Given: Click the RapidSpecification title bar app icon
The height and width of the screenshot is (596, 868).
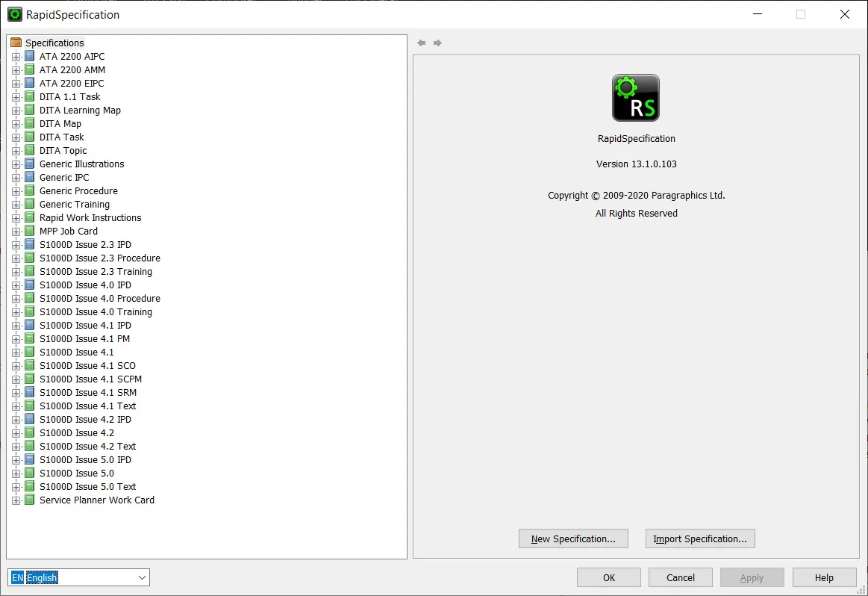Looking at the screenshot, I should pos(14,14).
